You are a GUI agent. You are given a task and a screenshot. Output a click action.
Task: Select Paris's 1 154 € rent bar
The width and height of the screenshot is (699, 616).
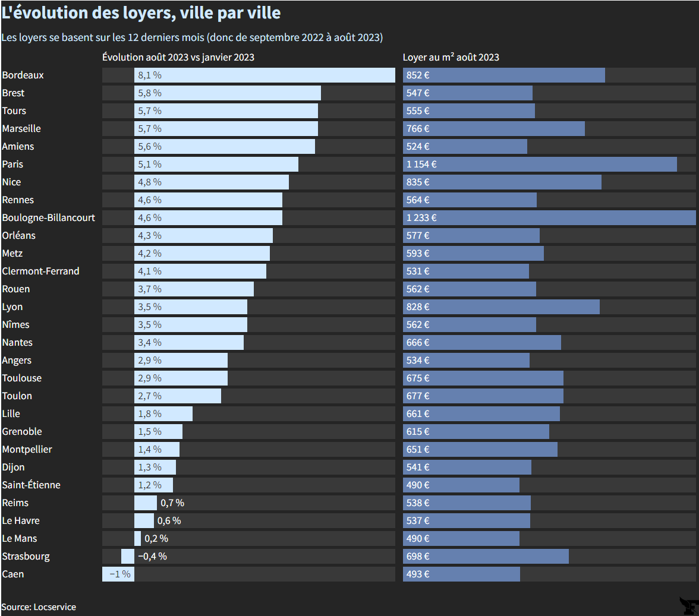[540, 165]
